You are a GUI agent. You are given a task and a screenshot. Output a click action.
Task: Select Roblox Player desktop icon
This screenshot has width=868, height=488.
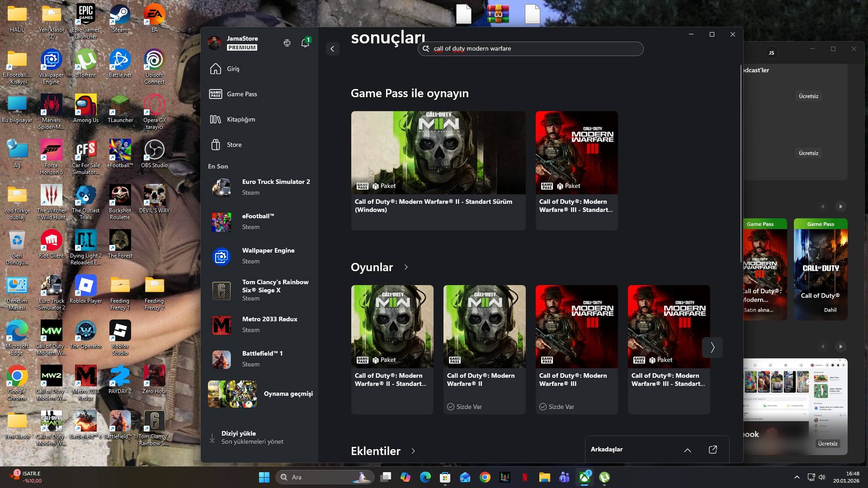85,289
